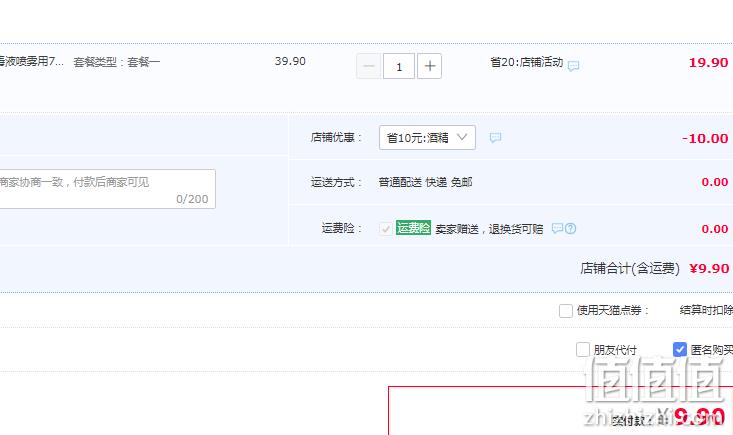This screenshot has width=733, height=435.
Task: Open the 省10元:酒精 store discount dropdown
Action: pyautogui.click(x=427, y=137)
